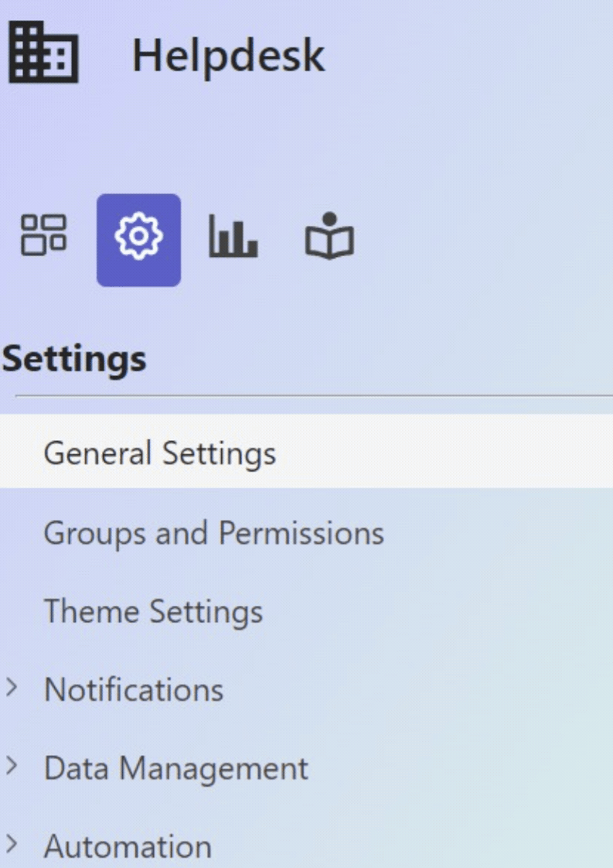Expand the Data Management chevron arrow
This screenshot has height=868, width=613.
(12, 766)
